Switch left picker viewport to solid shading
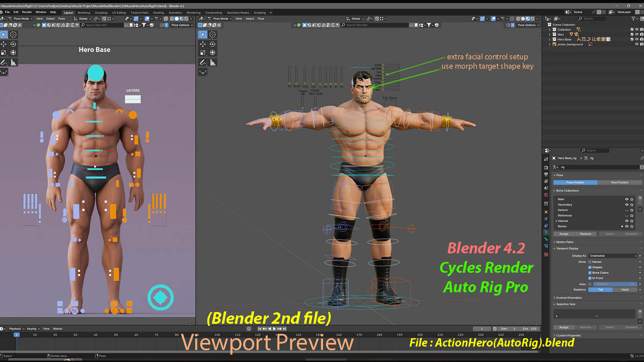The width and height of the screenshot is (644, 362). point(177,19)
